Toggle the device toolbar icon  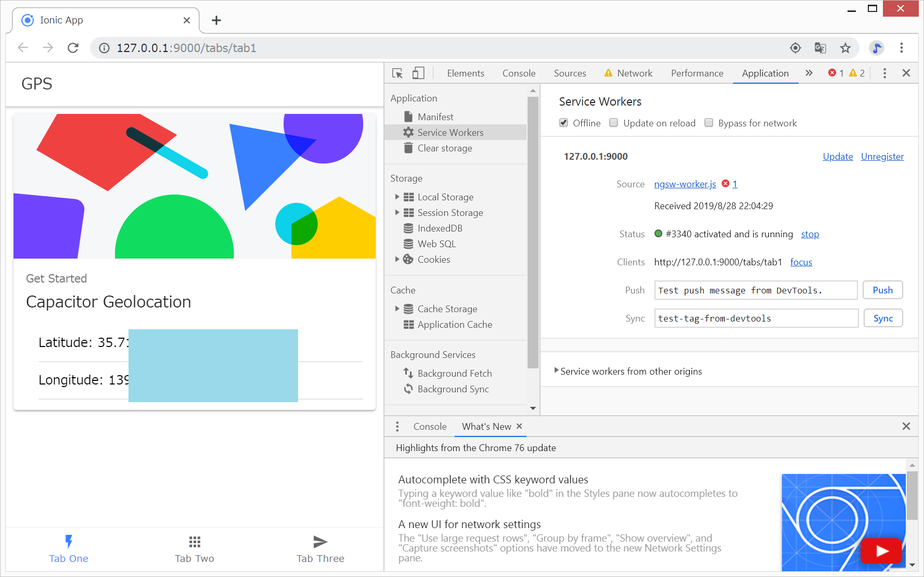click(x=418, y=73)
